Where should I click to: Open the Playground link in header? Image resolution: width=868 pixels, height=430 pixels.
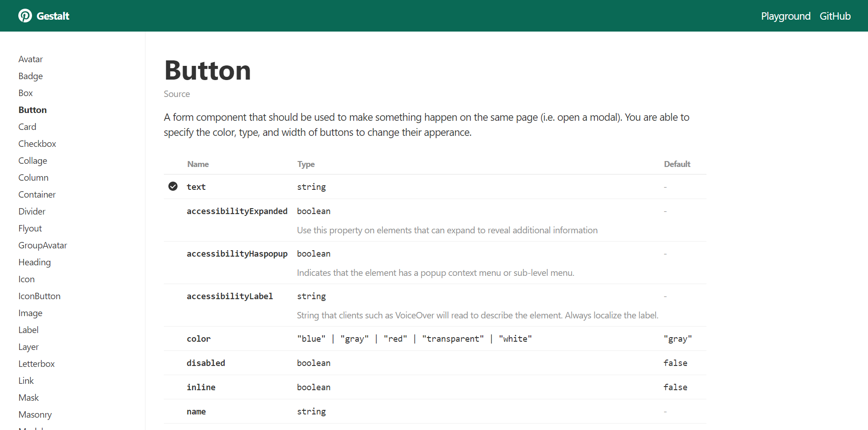[785, 16]
